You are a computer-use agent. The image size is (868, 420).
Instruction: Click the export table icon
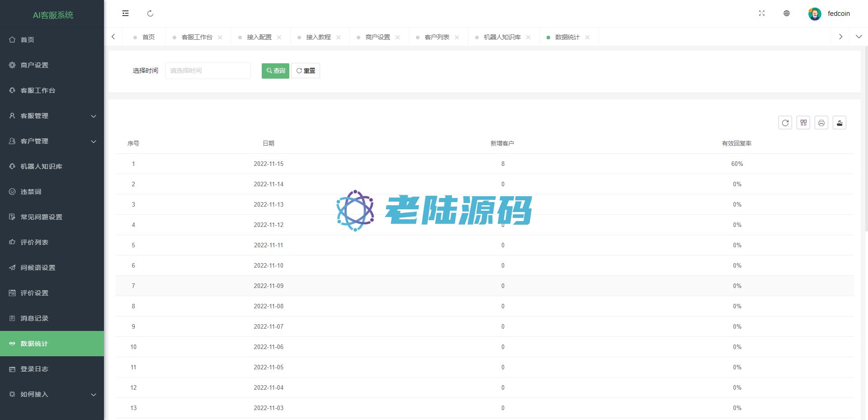(840, 123)
